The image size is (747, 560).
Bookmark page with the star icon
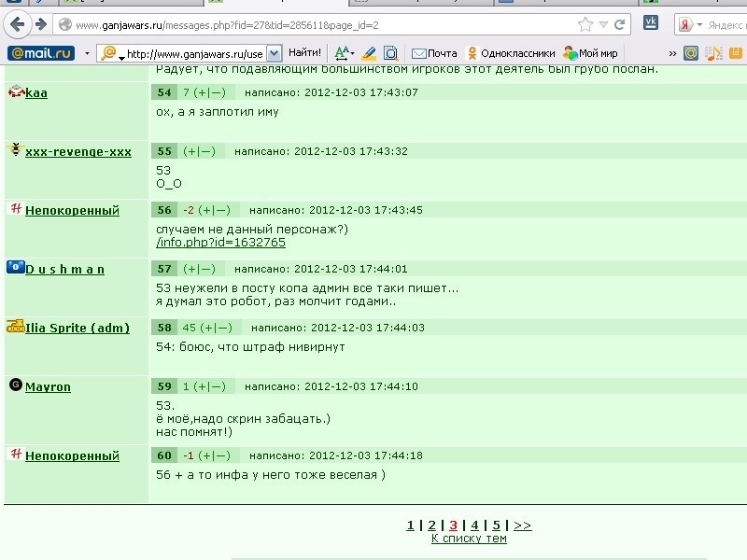[585, 24]
